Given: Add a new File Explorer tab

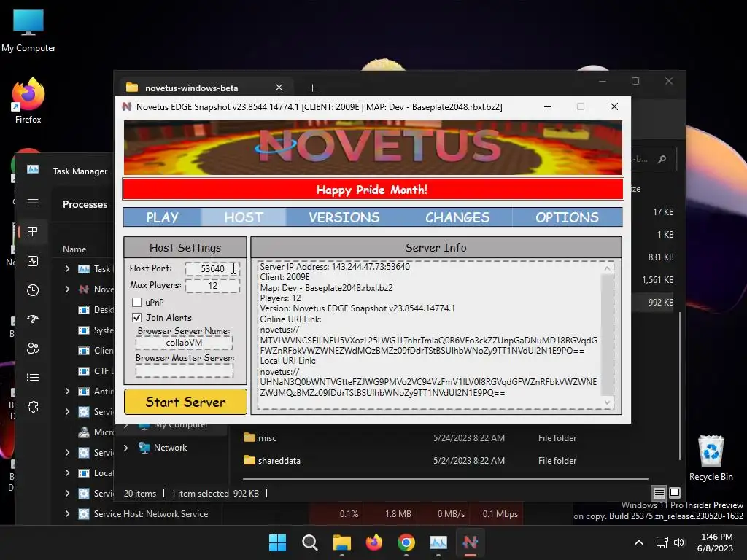Looking at the screenshot, I should pos(312,87).
